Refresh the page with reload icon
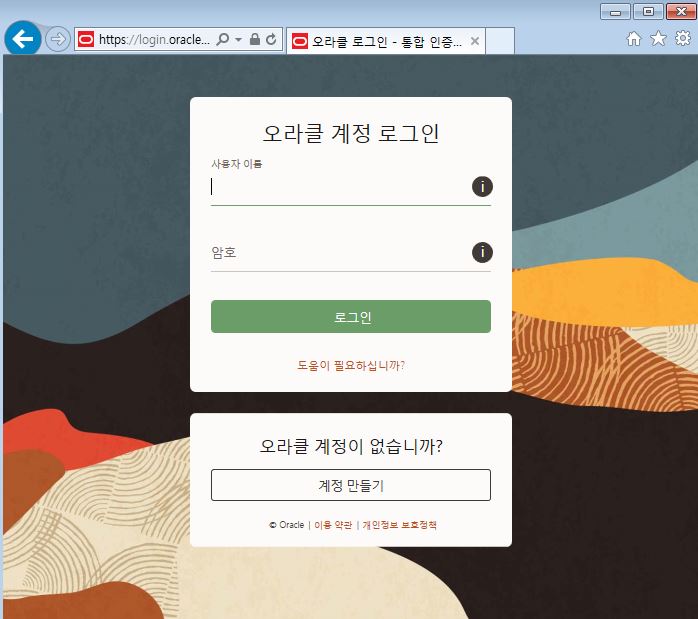Screen dimensions: 698x619 (272, 39)
